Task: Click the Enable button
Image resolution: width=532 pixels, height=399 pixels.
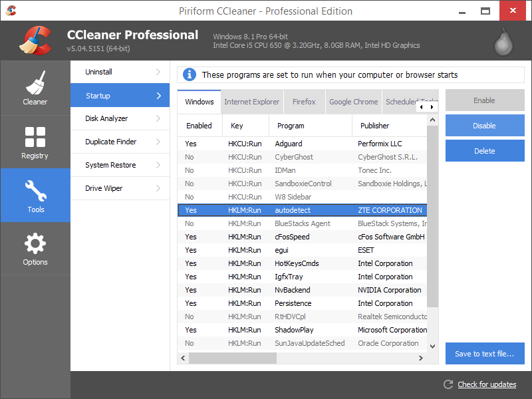Action: point(485,100)
